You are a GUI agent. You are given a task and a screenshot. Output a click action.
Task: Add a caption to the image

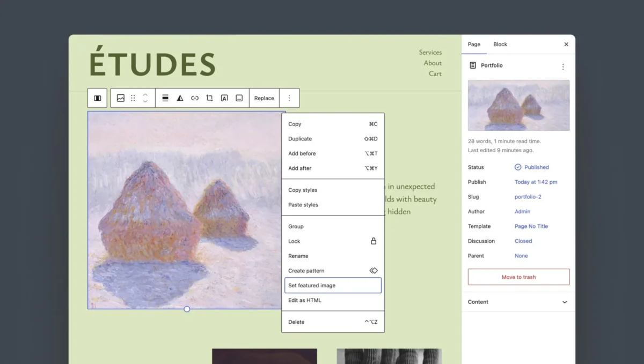point(239,98)
